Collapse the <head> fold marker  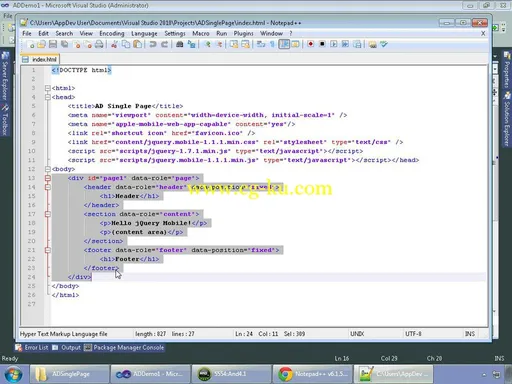click(x=48, y=97)
